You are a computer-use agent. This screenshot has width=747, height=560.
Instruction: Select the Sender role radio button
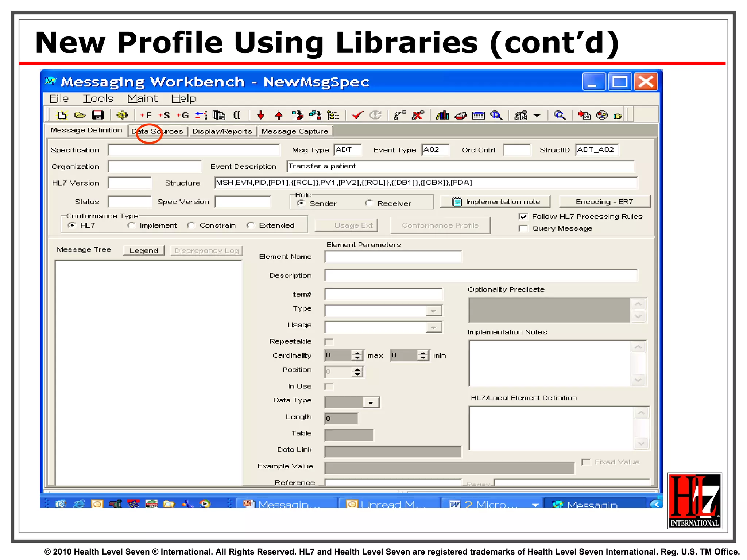301,203
